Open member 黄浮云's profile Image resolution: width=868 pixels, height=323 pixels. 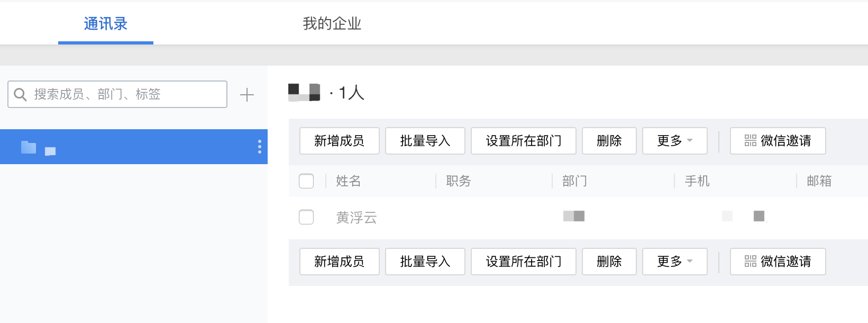point(356,218)
